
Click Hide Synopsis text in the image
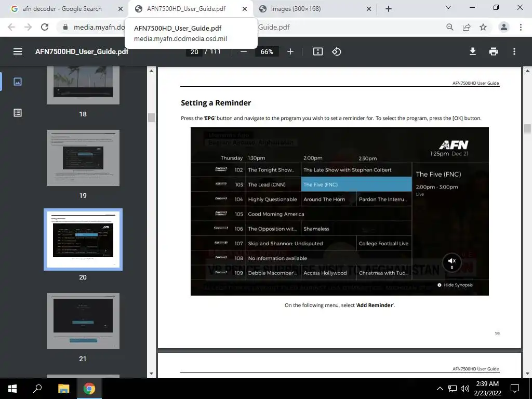point(458,285)
